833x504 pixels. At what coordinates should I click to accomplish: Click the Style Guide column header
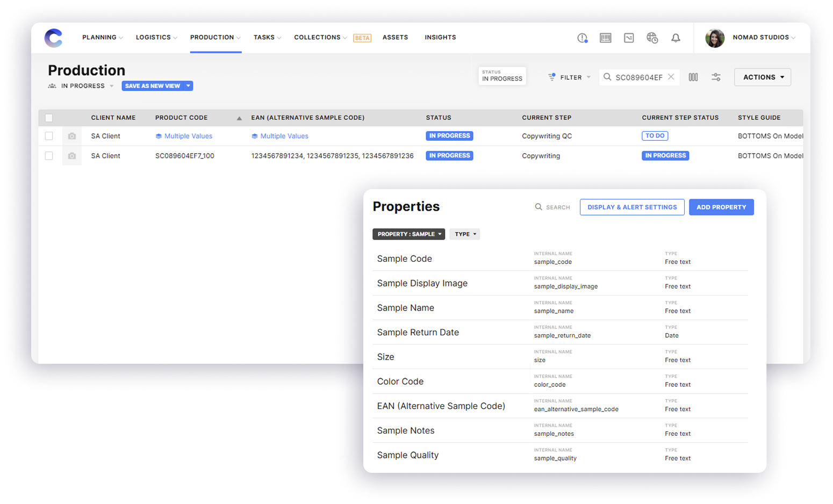(x=759, y=118)
